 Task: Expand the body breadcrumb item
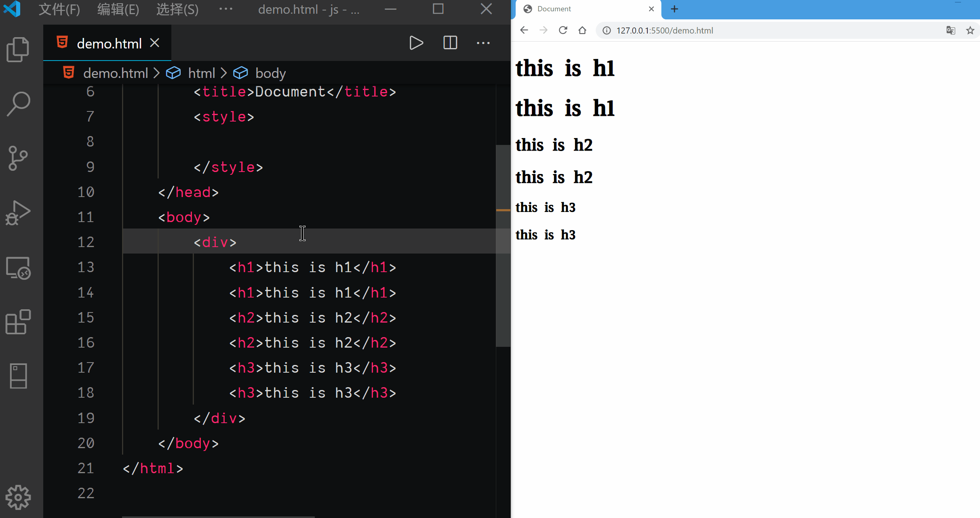(x=270, y=73)
